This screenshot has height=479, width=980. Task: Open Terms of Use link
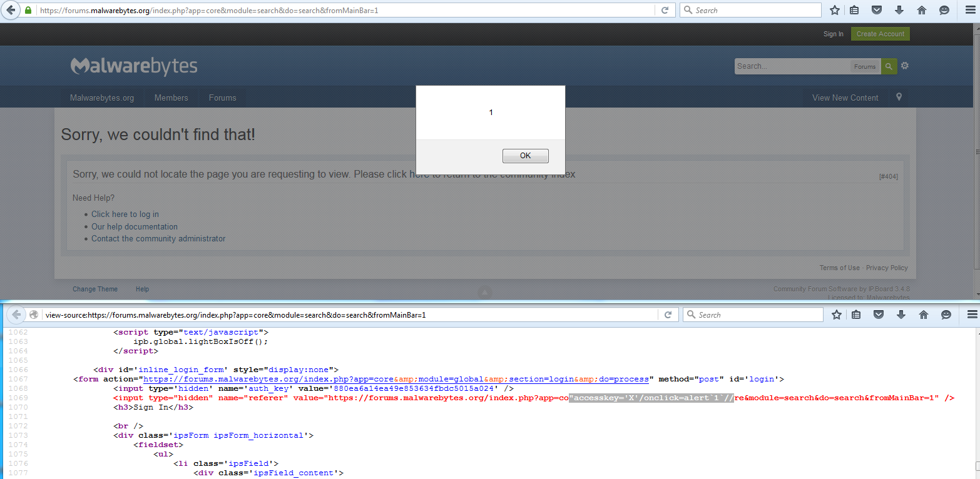pyautogui.click(x=840, y=268)
